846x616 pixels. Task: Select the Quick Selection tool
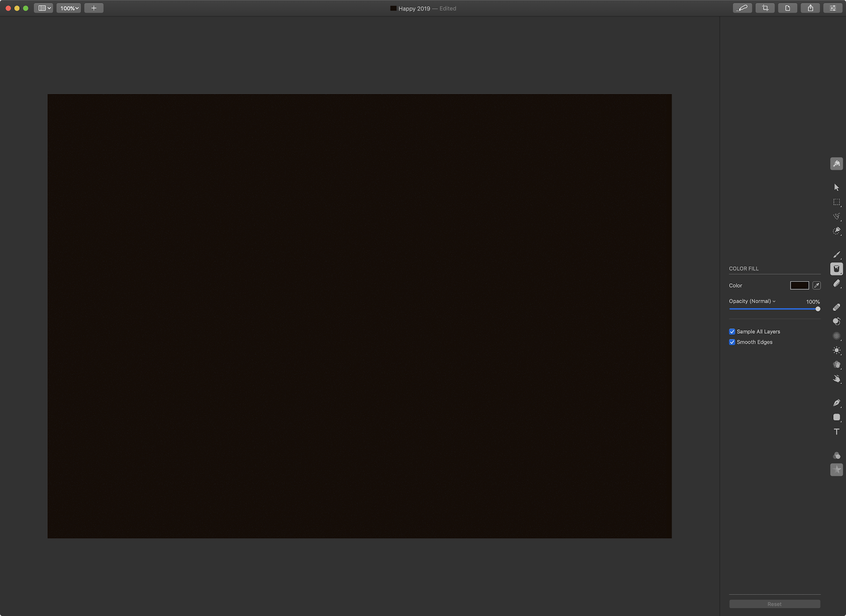pos(836,231)
